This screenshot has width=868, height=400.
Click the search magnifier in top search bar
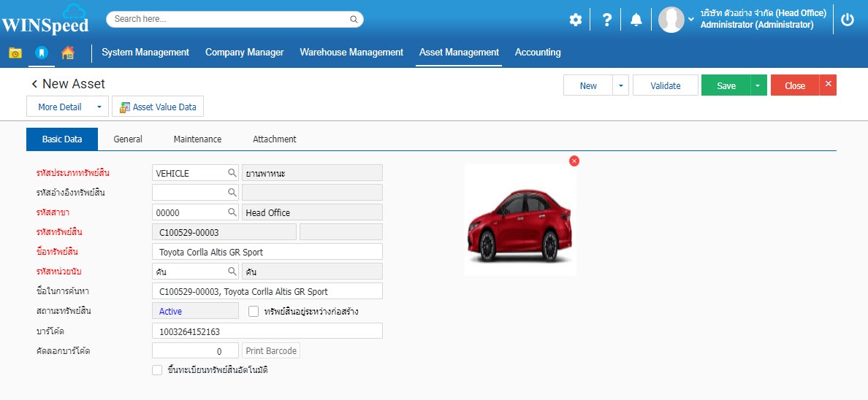(354, 20)
